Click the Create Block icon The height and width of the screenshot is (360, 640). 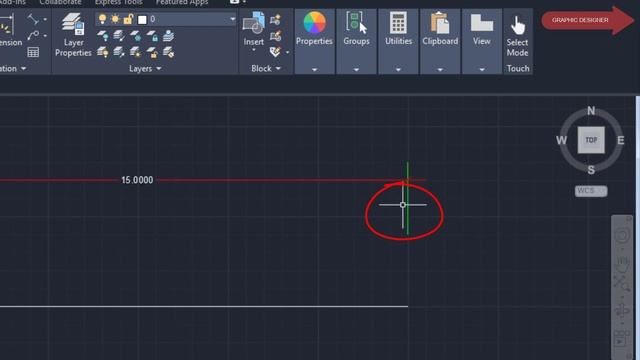pyautogui.click(x=276, y=20)
